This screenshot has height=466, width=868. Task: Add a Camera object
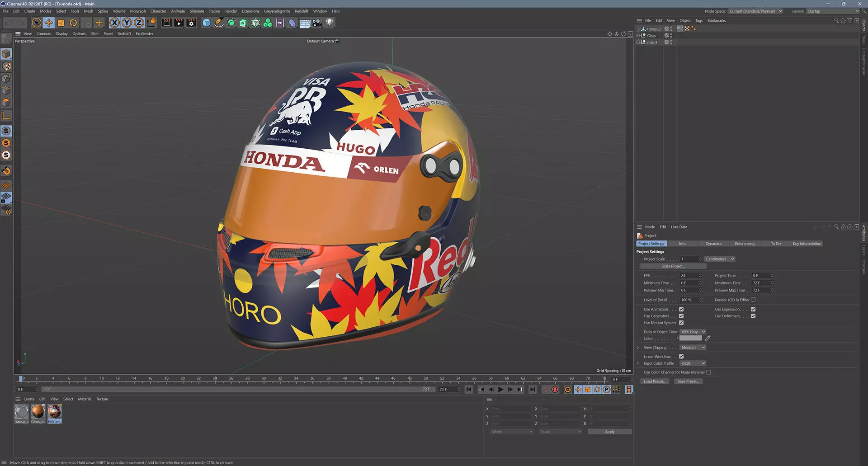tap(317, 23)
